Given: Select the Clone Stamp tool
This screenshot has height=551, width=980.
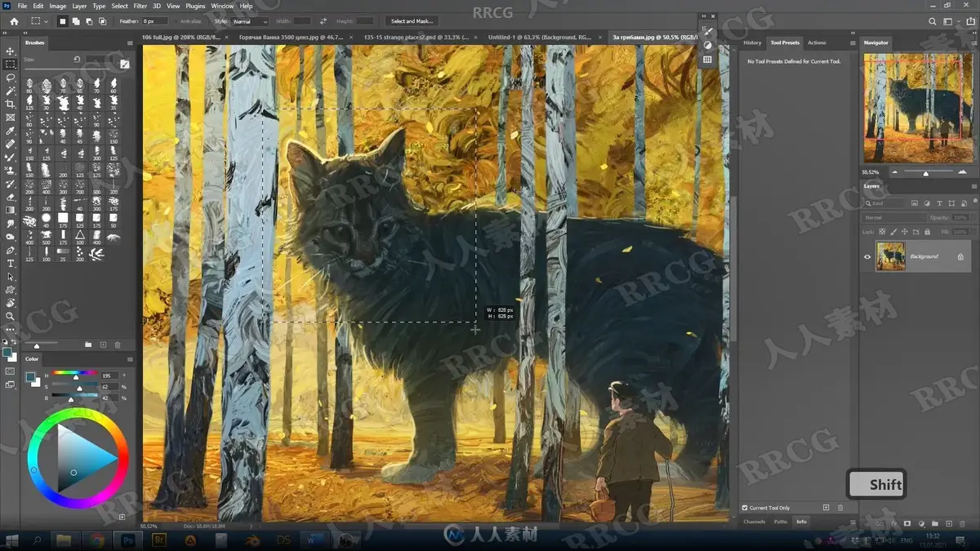Looking at the screenshot, I should tap(11, 171).
